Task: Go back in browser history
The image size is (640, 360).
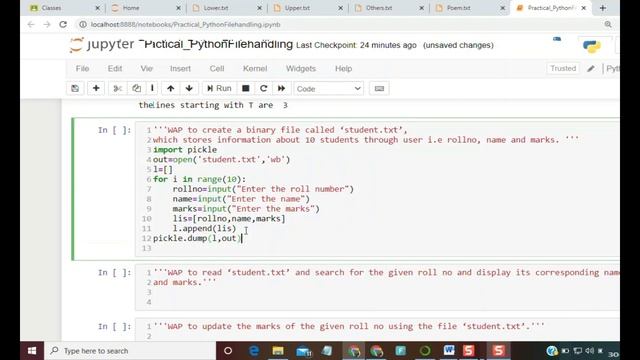Action: click(31, 24)
